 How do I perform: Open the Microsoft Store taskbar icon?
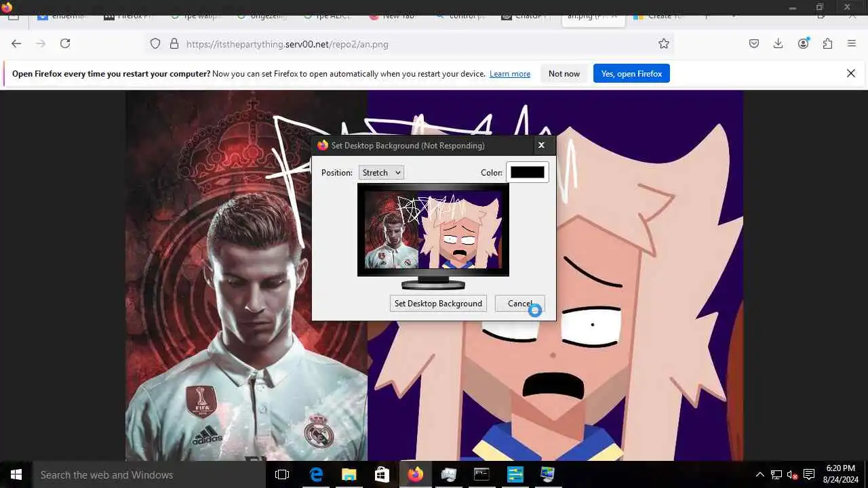point(382,474)
